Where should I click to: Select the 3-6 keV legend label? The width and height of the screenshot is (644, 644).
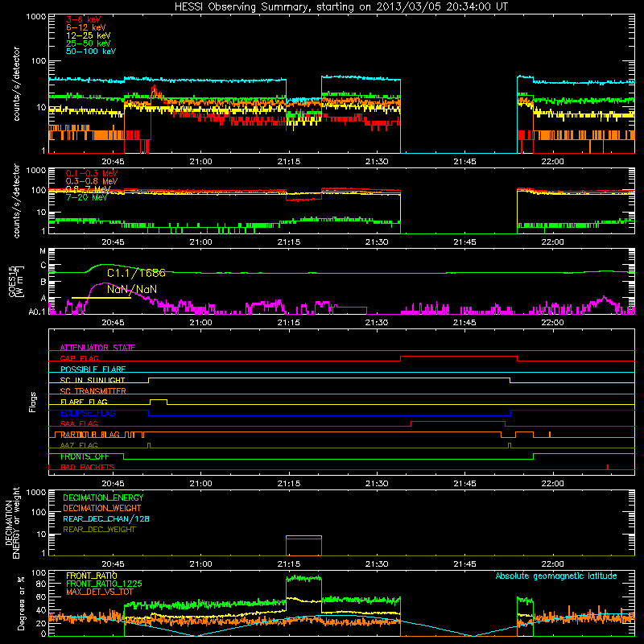click(x=84, y=19)
